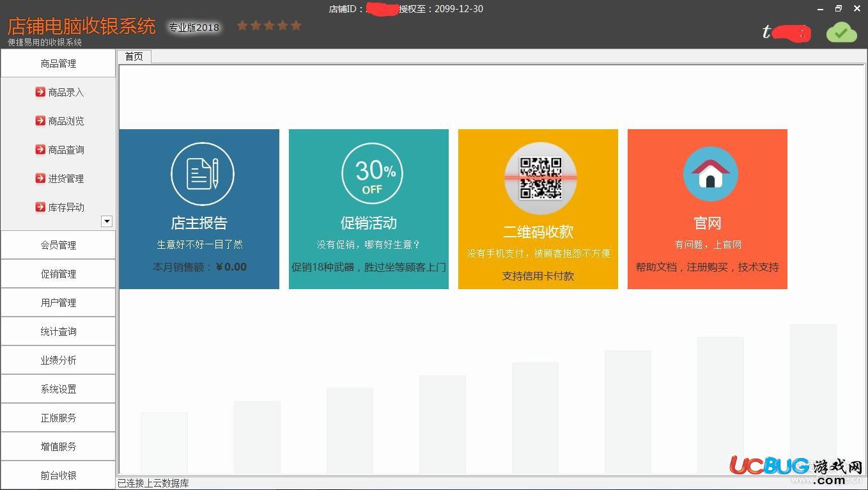The width and height of the screenshot is (868, 490).
Task: Open 增值服务 sidebar section
Action: (x=58, y=447)
